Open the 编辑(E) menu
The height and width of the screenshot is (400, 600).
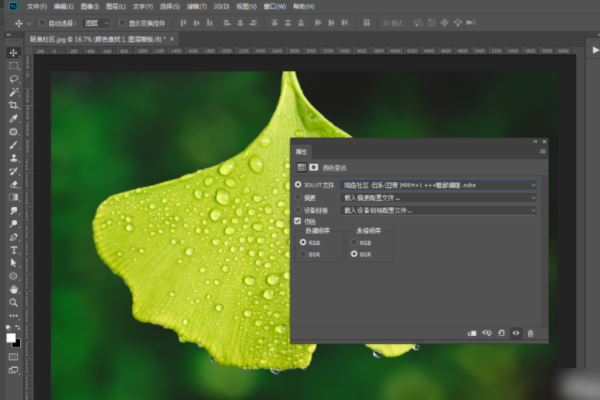pyautogui.click(x=64, y=7)
